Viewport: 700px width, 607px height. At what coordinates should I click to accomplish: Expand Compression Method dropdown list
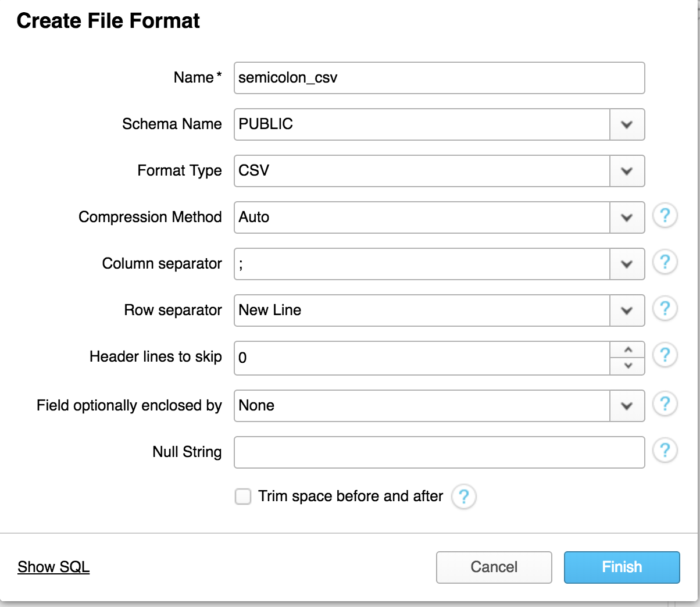click(627, 217)
